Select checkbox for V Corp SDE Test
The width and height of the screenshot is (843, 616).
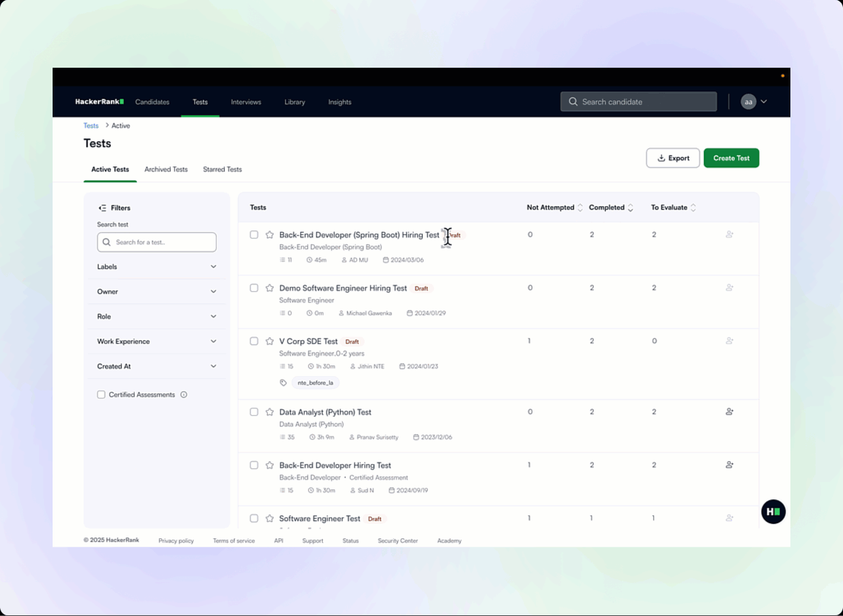click(254, 342)
